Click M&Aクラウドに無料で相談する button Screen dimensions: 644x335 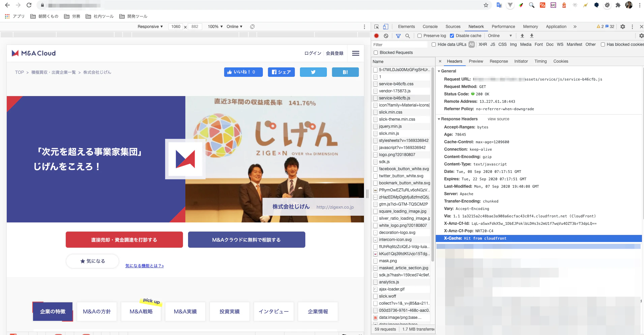[247, 240]
